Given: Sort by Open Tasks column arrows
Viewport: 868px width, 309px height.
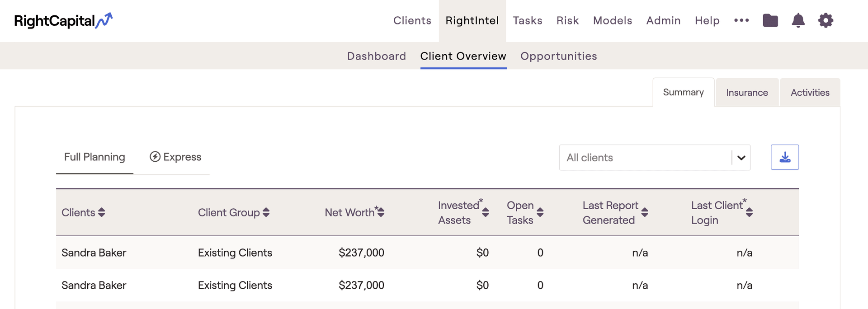Looking at the screenshot, I should coord(540,212).
